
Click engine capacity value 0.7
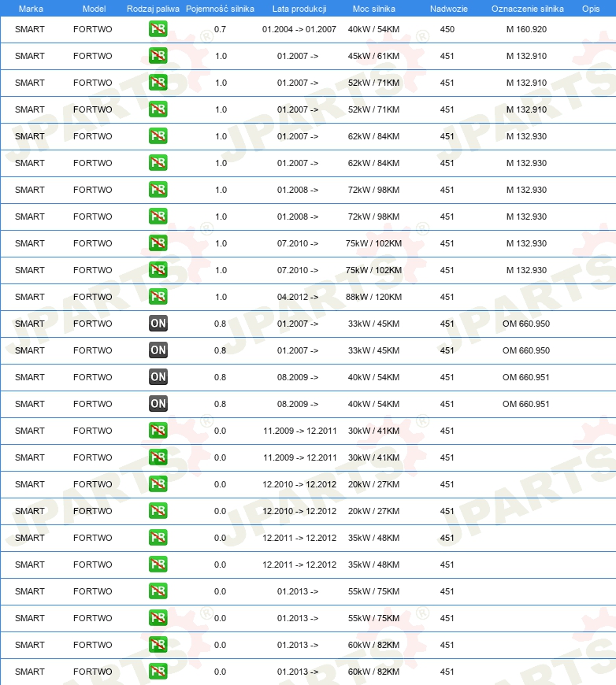[220, 29]
